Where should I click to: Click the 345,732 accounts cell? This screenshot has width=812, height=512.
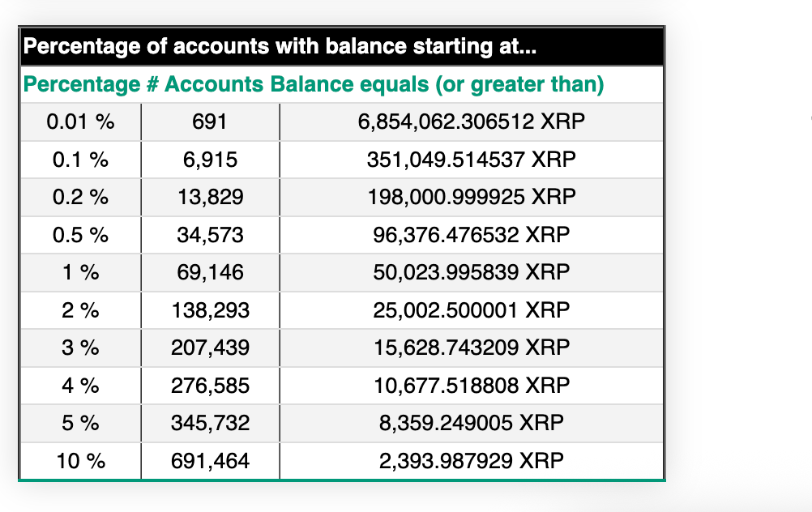click(x=210, y=424)
